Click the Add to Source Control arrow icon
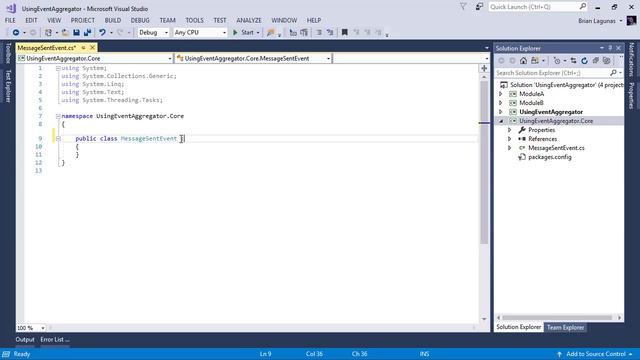Screen dimensions: 640x360 click(559, 354)
